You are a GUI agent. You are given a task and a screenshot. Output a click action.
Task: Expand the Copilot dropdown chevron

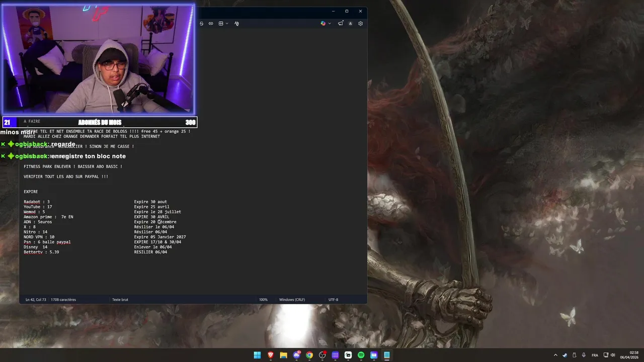[x=330, y=24]
